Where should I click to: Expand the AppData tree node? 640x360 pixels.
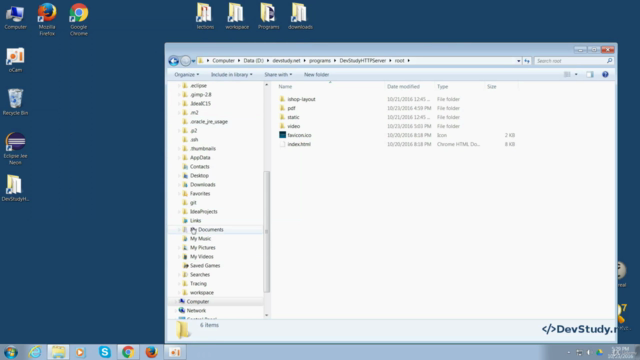point(179,158)
